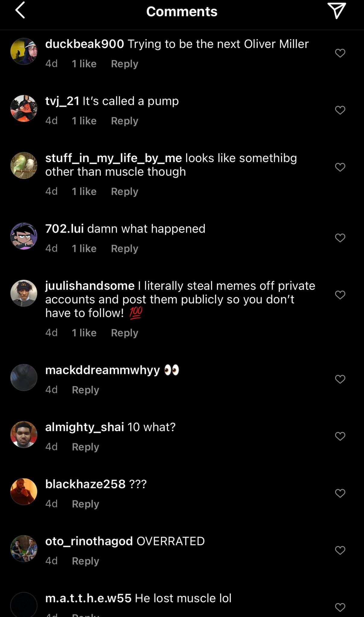Open 702.lui's cartoon avatar

pyautogui.click(x=24, y=236)
